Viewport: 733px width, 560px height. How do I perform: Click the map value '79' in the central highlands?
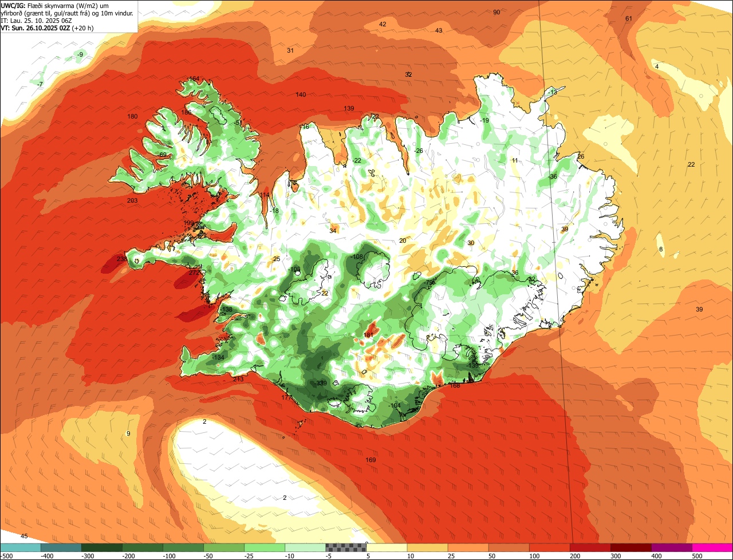(429, 282)
